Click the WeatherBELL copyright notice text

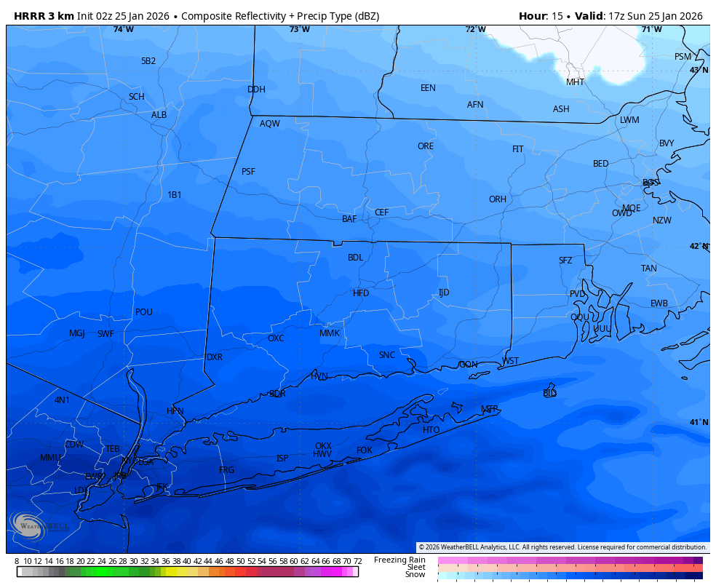(562, 547)
